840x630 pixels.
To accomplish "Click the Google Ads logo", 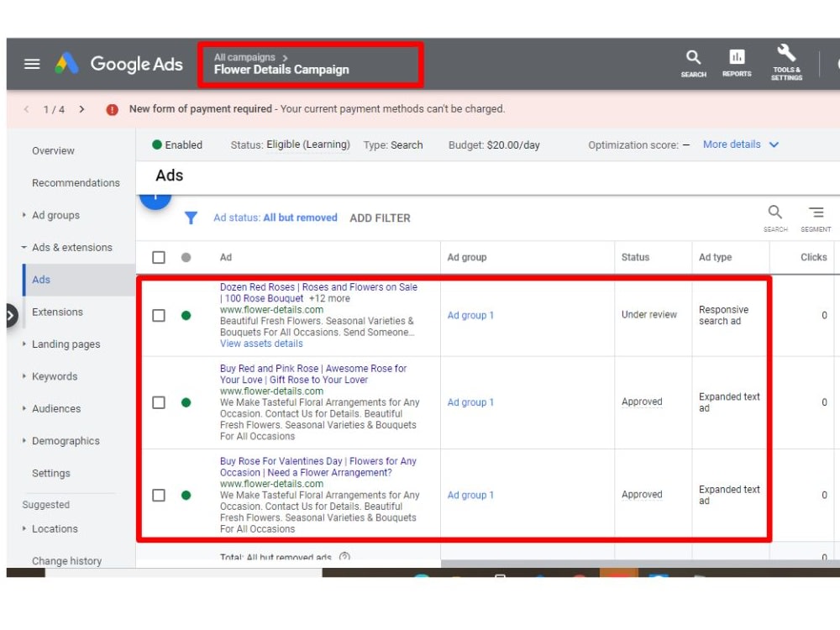I will pos(119,64).
